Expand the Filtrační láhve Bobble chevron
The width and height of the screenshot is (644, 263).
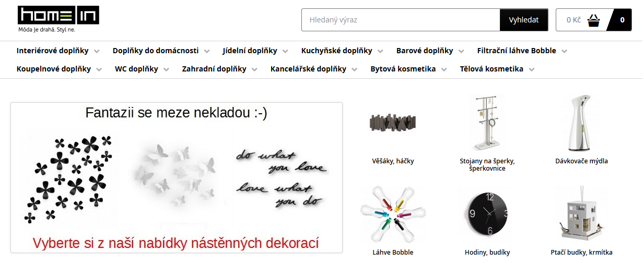tap(564, 51)
